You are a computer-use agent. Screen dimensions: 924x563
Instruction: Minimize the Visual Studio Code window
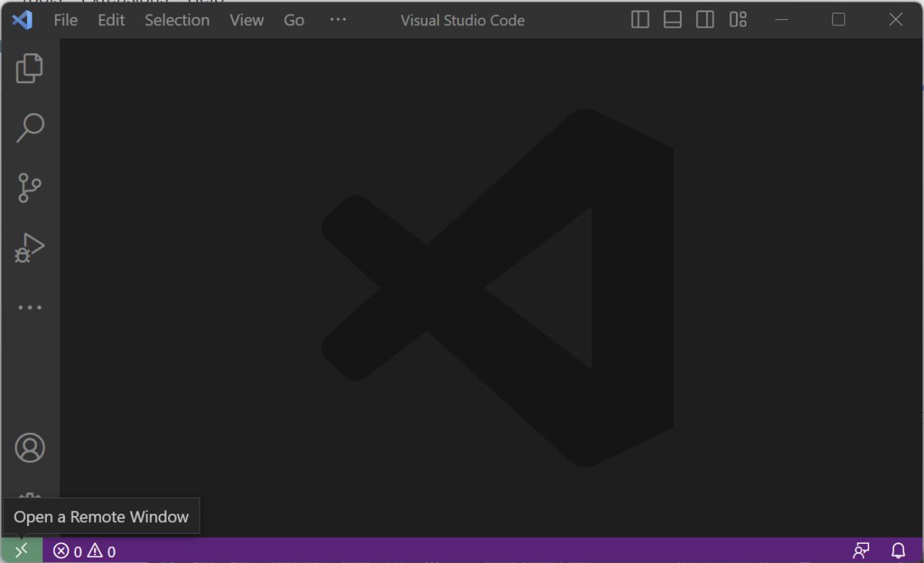coord(781,19)
